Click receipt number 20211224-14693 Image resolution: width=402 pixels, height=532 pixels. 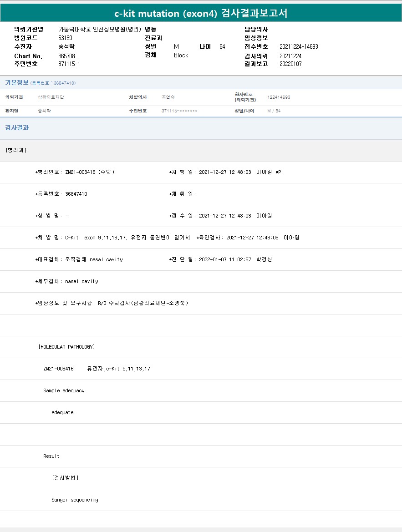pos(299,46)
